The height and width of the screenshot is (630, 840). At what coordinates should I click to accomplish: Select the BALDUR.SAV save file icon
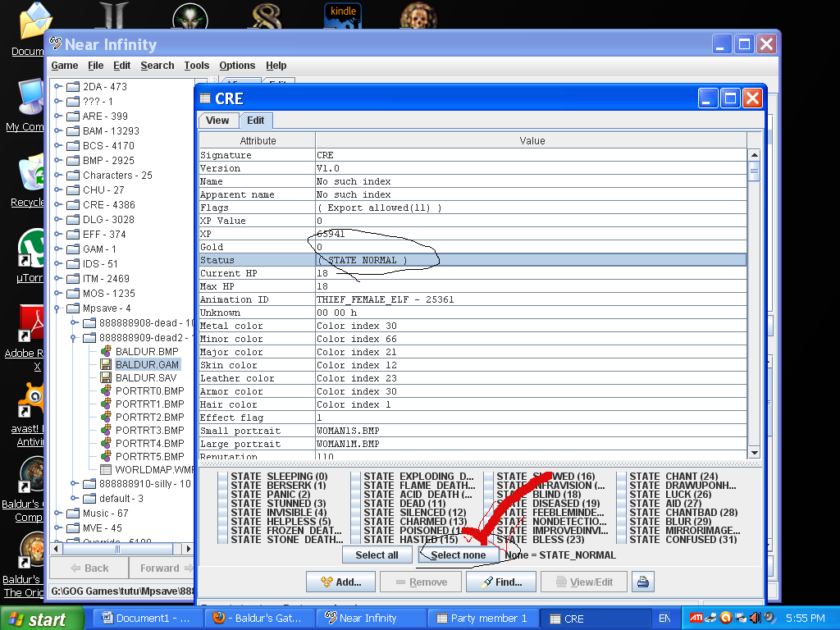pos(106,377)
